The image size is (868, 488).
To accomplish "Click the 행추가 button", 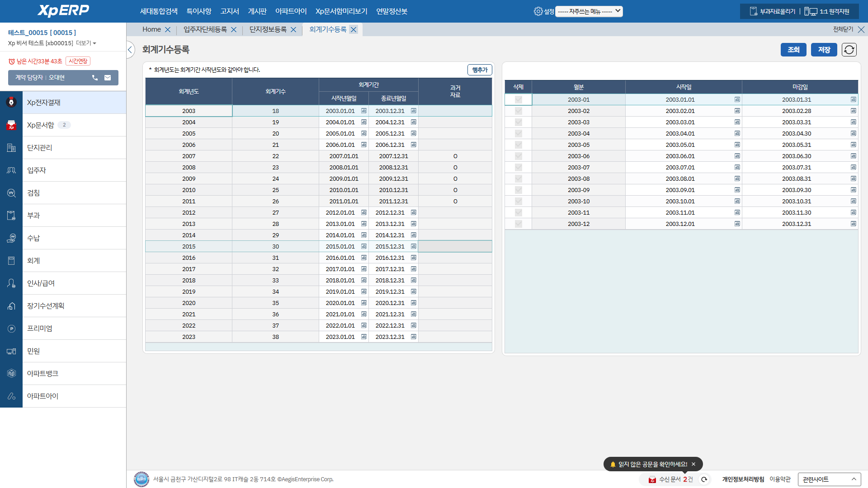I will 479,70.
